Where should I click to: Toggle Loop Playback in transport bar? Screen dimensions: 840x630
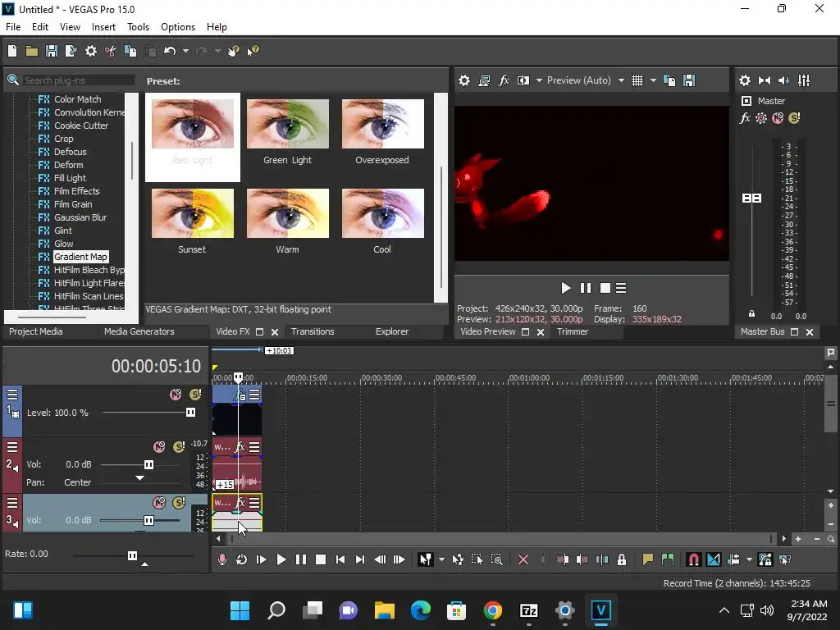pyautogui.click(x=242, y=559)
